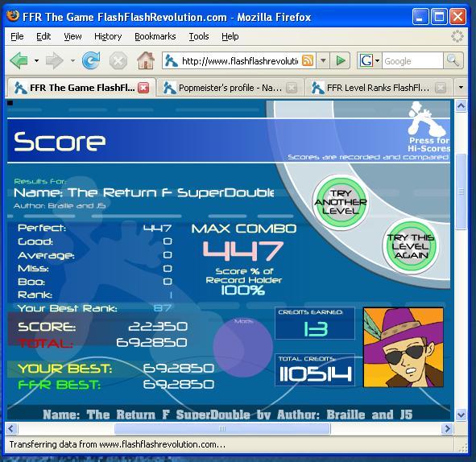Click the Total Credits value 110514
This screenshot has width=476, height=462.
(x=315, y=373)
